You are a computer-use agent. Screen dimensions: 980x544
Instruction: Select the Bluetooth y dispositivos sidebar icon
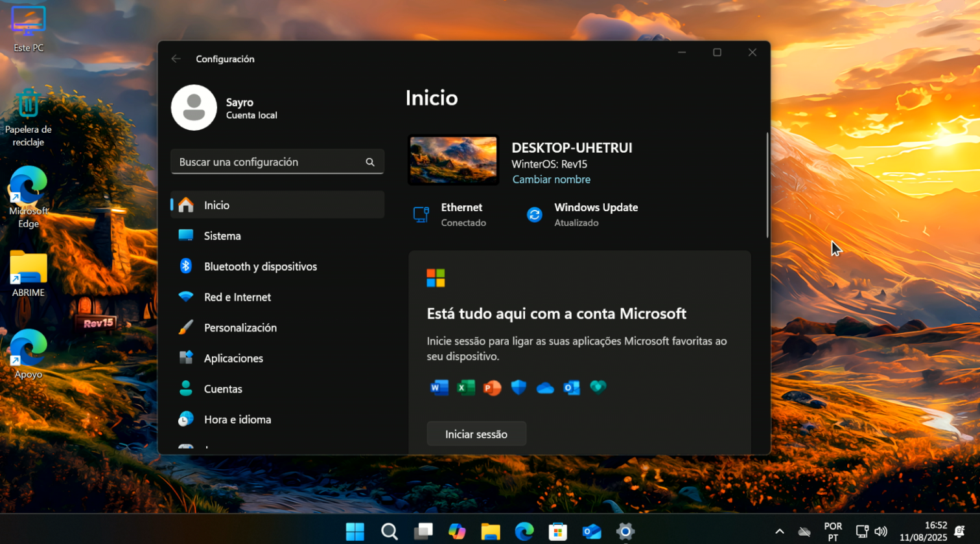point(187,266)
